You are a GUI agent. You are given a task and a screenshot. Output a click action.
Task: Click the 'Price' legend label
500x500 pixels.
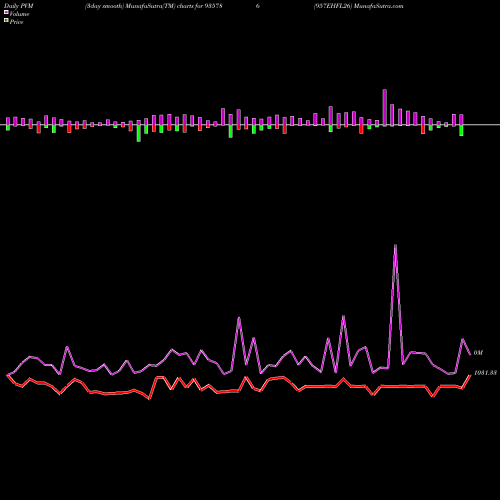[16, 22]
